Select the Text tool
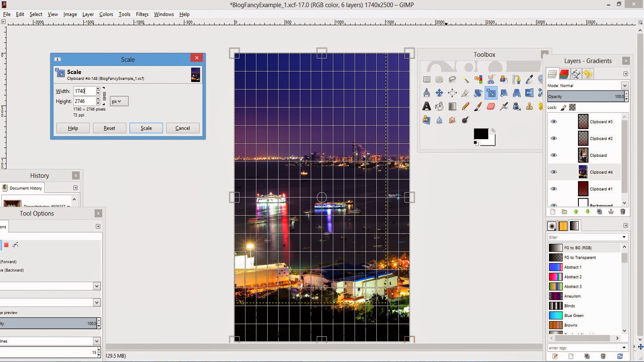This screenshot has width=644, height=362. coord(427,106)
